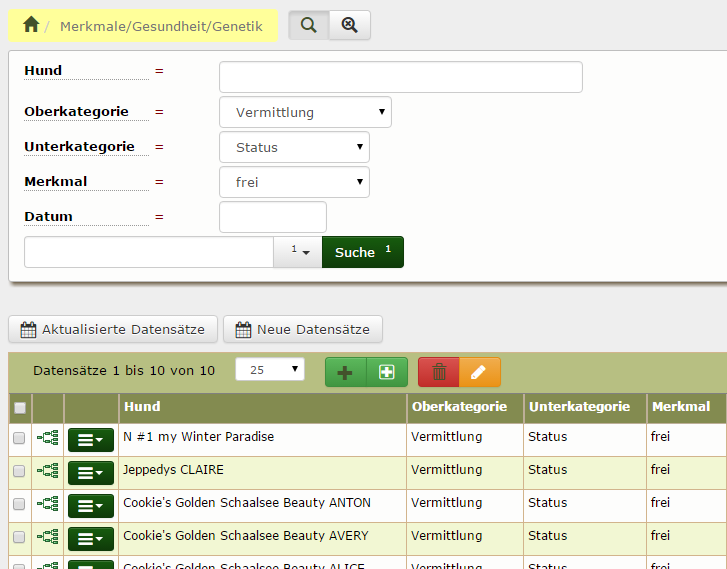727x569 pixels.
Task: Open the row menu for Jeppedys CLAIRE
Action: point(90,472)
